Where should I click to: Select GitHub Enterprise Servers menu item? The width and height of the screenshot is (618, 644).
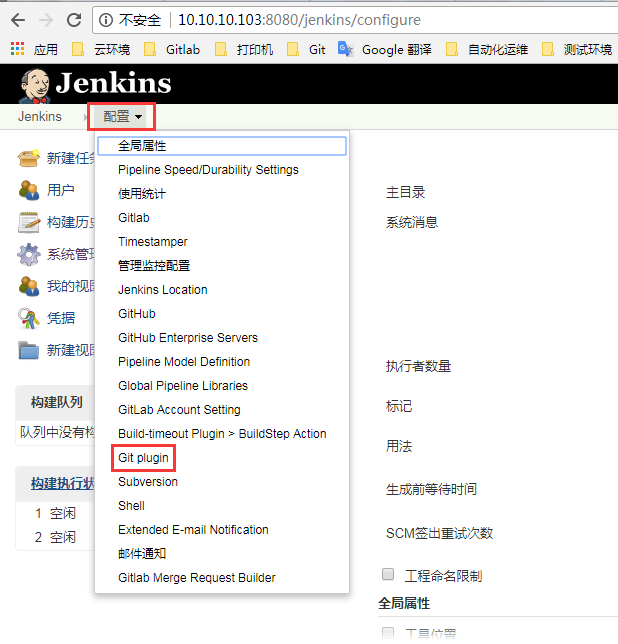(188, 338)
